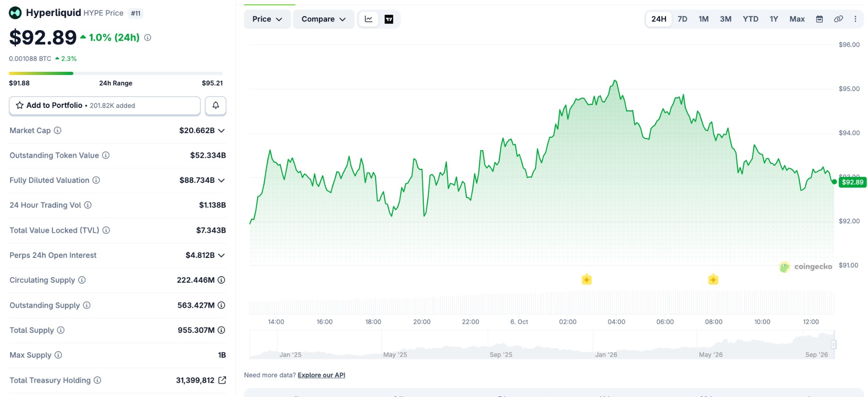Viewport: 868px width, 397px height.
Task: Switch to TradingView chart mode
Action: tap(389, 19)
